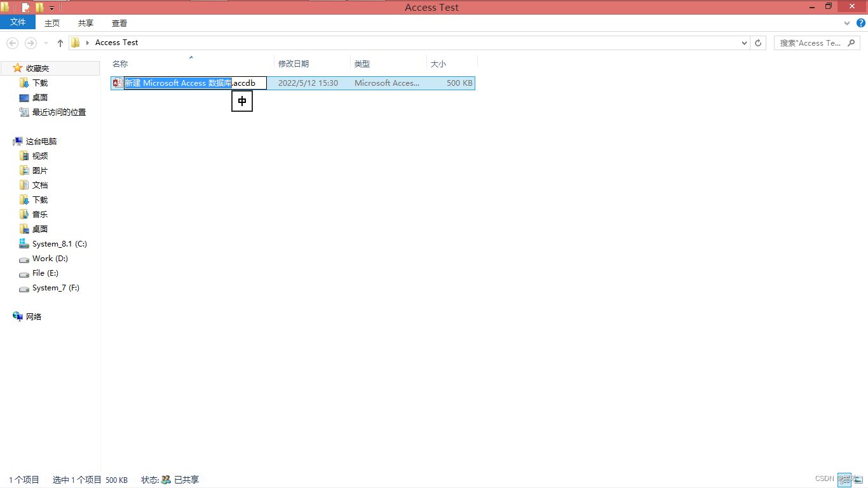Click the 500 KB size cell
The image size is (868, 488).
(x=459, y=83)
